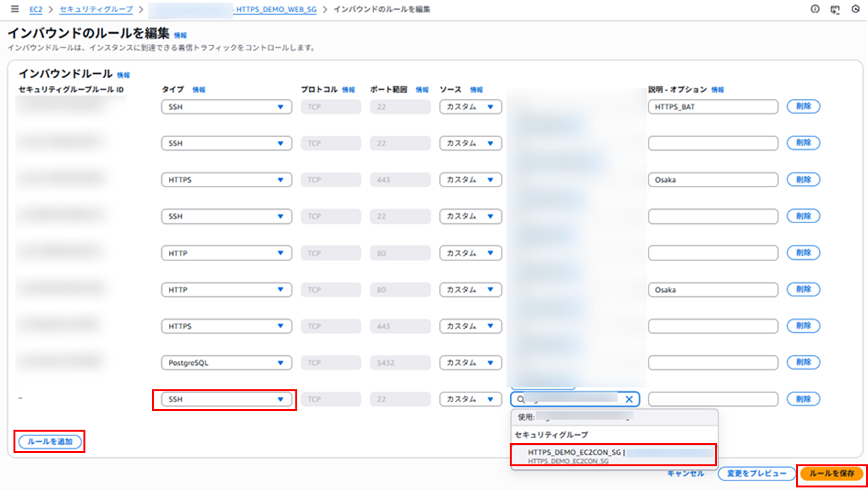Open セキュリティグループ breadcrumb link

[96, 10]
